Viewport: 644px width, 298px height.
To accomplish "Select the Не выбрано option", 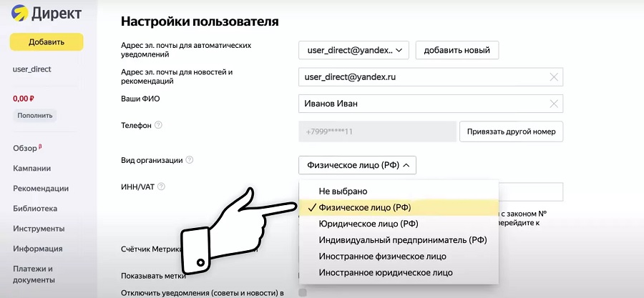I will 399,191.
